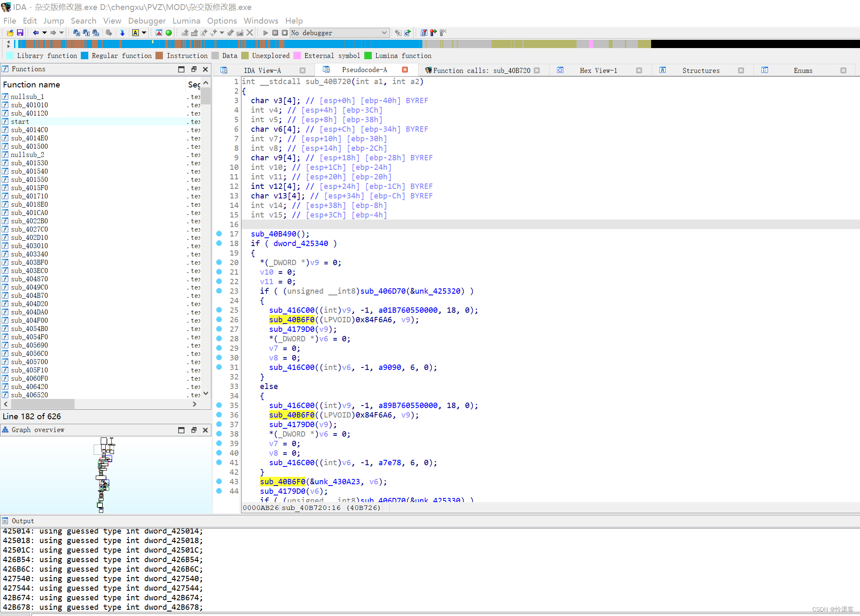Open the No debugger combo box
860x616 pixels.
point(339,33)
